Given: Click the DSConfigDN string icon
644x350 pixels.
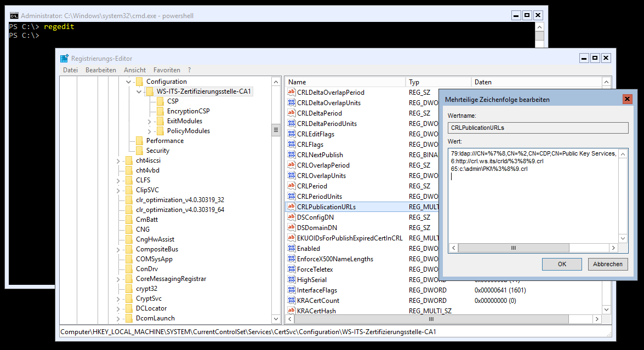Looking at the screenshot, I should coord(292,217).
